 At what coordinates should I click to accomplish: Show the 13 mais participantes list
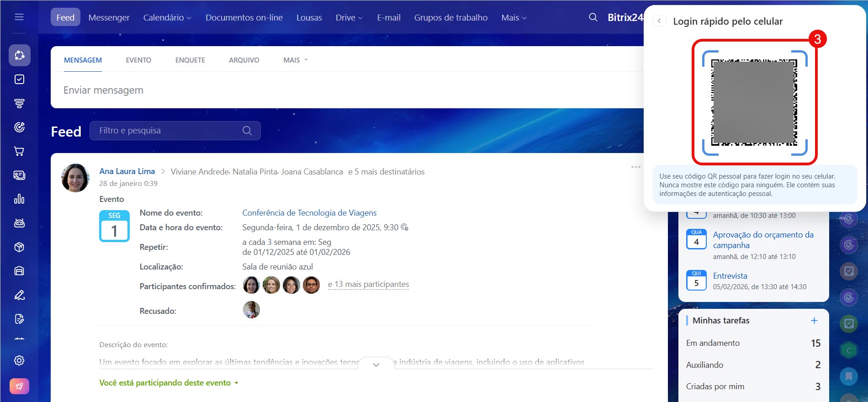click(x=368, y=285)
